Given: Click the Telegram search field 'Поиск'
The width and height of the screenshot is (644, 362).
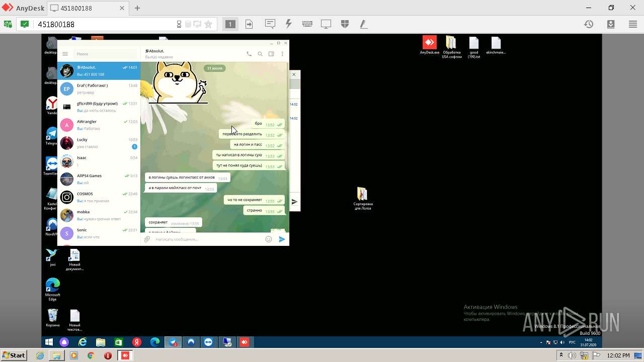Looking at the screenshot, I should tap(105, 54).
